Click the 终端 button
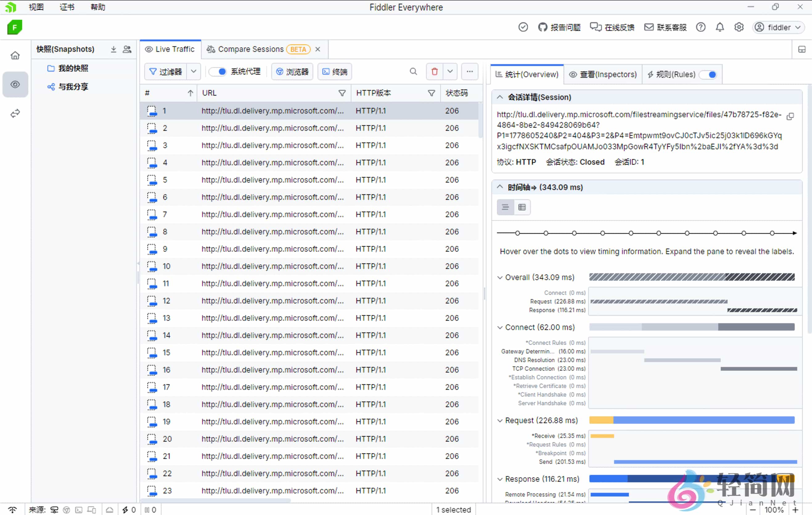Image resolution: width=812 pixels, height=515 pixels. [334, 72]
